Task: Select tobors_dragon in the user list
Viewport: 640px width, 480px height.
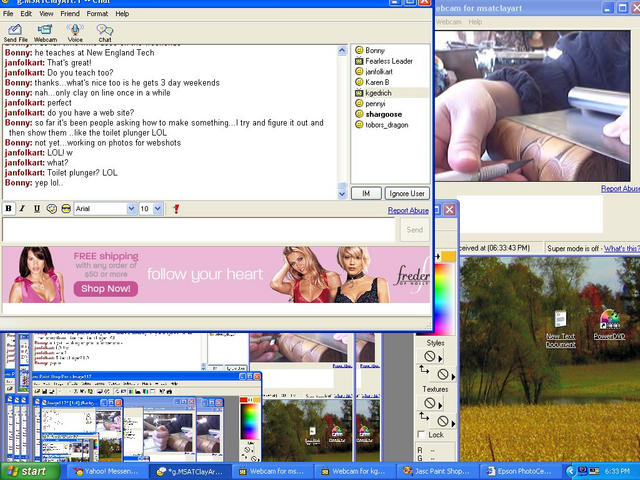Action: pyautogui.click(x=382, y=124)
